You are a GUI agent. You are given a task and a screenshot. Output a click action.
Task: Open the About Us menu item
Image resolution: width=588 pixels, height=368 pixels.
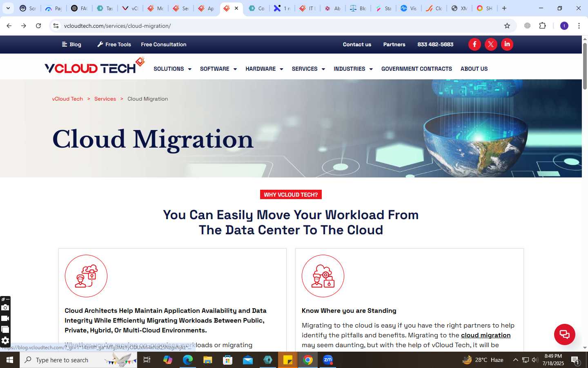pyautogui.click(x=474, y=69)
